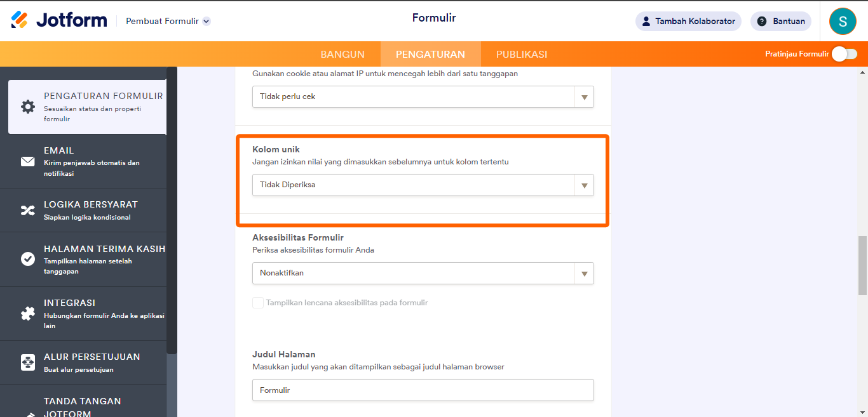The image size is (868, 417).
Task: Toggle the Pratinjau Formulir switch
Action: coord(844,54)
